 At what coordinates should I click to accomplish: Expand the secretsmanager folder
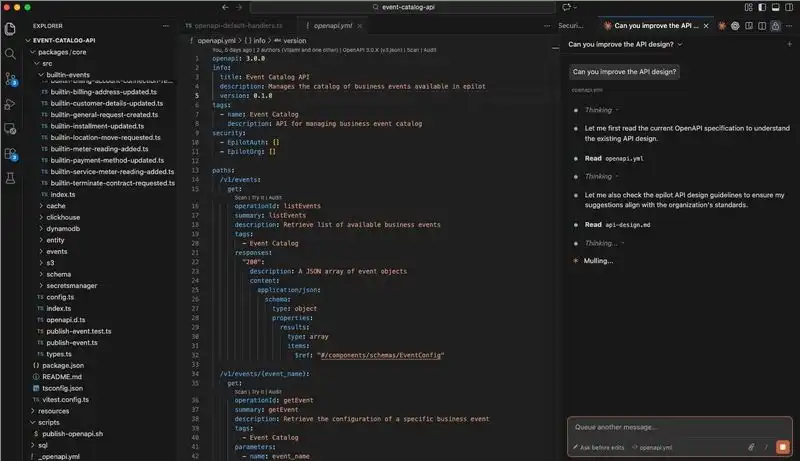tap(71, 286)
